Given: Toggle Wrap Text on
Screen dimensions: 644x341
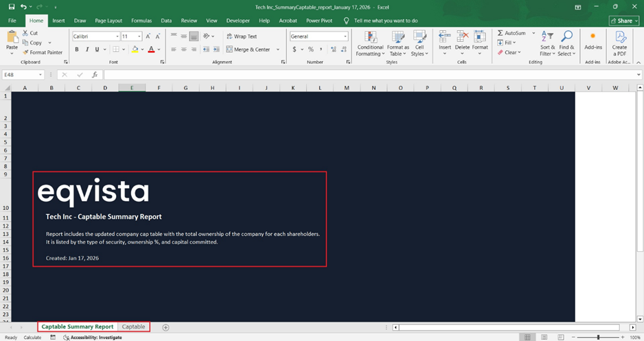Looking at the screenshot, I should 240,36.
